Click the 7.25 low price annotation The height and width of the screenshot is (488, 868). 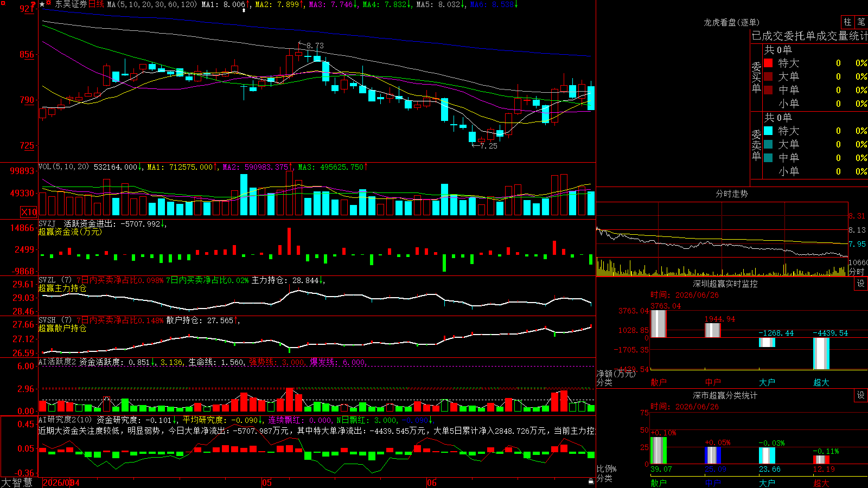coord(488,146)
